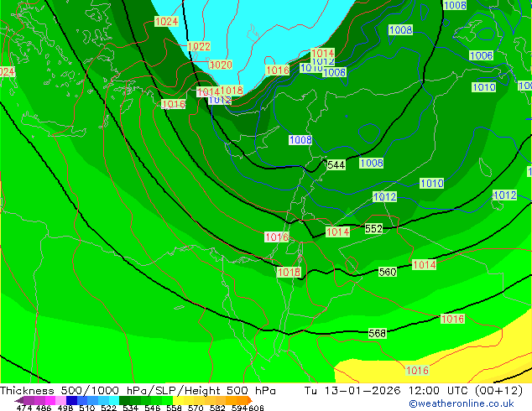Click the legend value 486
This screenshot has width=532, height=411.
click(44, 408)
